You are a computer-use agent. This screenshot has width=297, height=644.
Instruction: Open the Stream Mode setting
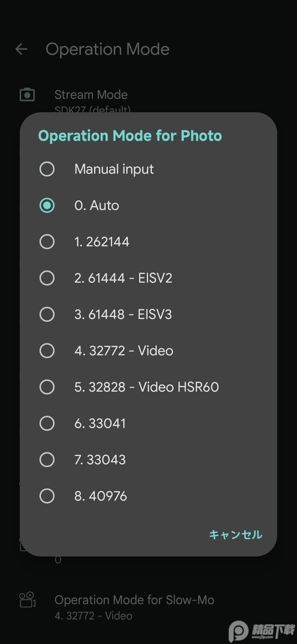pyautogui.click(x=91, y=96)
